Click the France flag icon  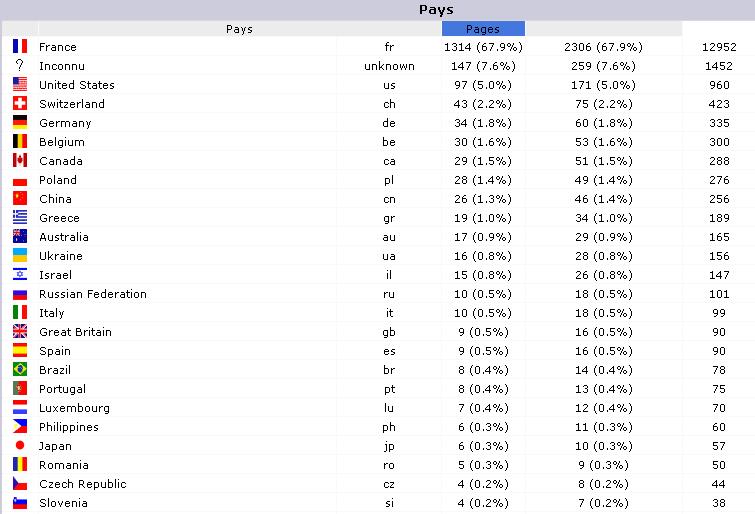(20, 46)
